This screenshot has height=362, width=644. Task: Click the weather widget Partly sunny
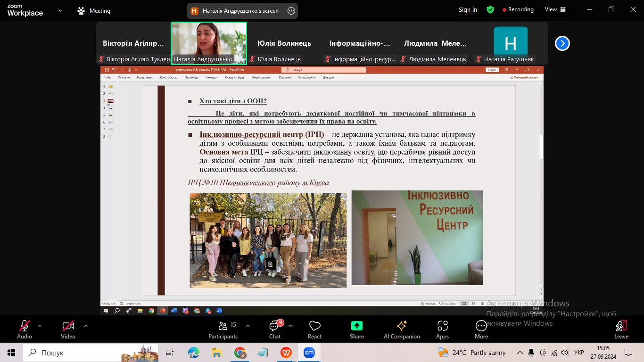pos(471,353)
